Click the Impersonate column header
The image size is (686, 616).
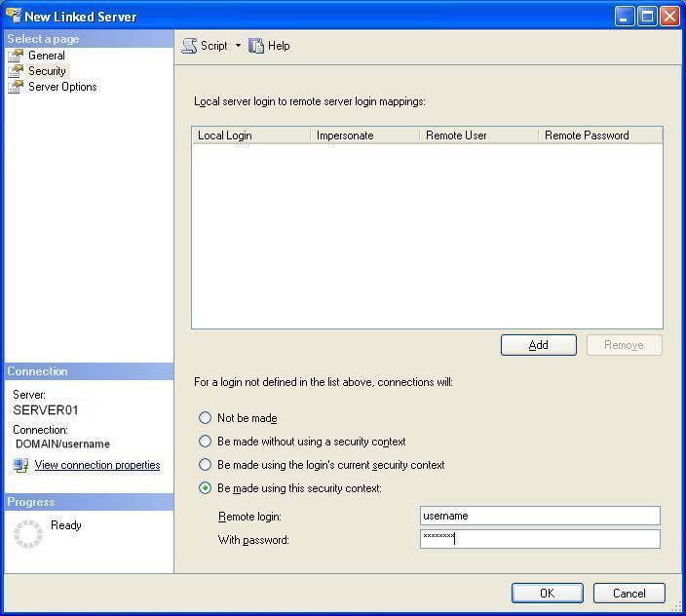pos(364,135)
